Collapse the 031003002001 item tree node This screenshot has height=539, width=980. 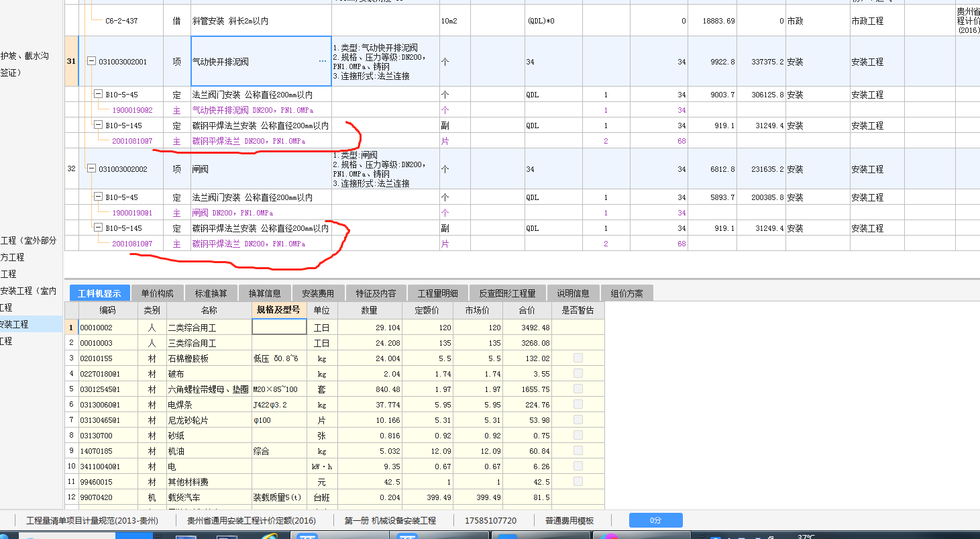click(x=91, y=61)
